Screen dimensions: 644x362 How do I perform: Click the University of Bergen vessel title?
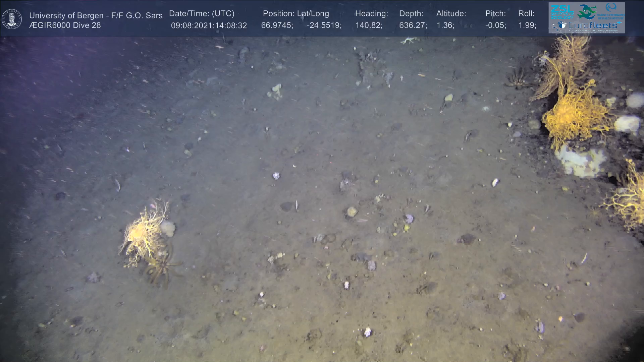coord(96,15)
